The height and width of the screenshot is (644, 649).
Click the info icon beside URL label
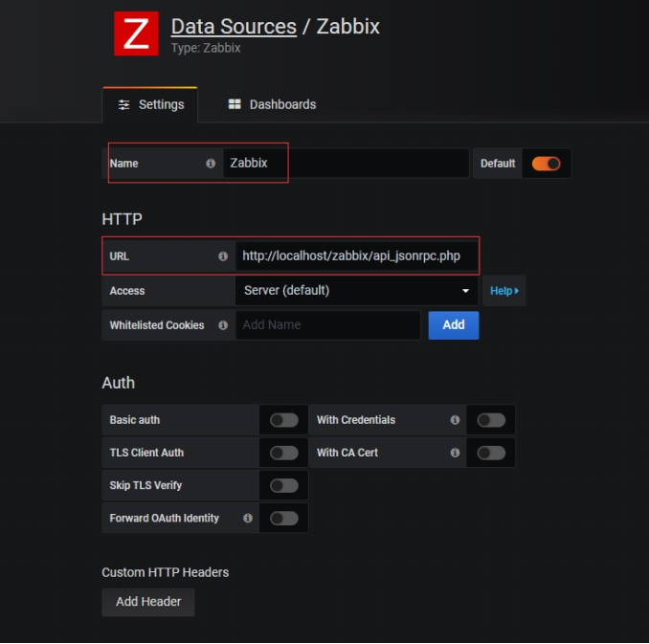[223, 256]
